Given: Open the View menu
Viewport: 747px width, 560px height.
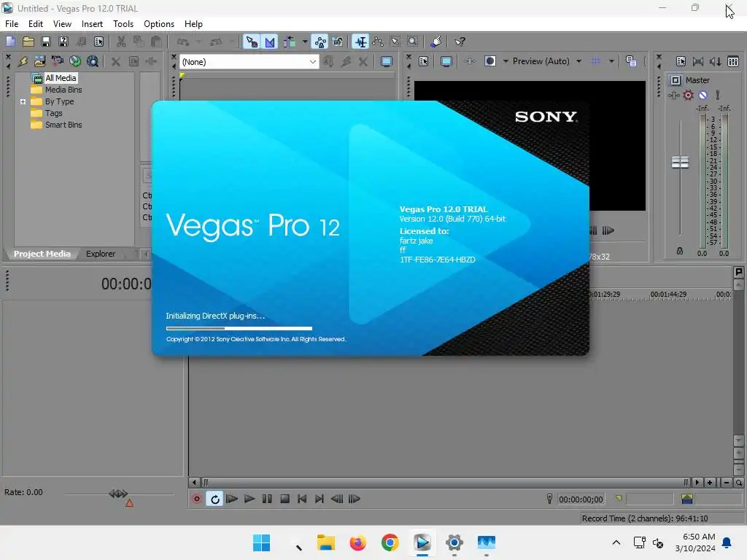Looking at the screenshot, I should pyautogui.click(x=63, y=24).
